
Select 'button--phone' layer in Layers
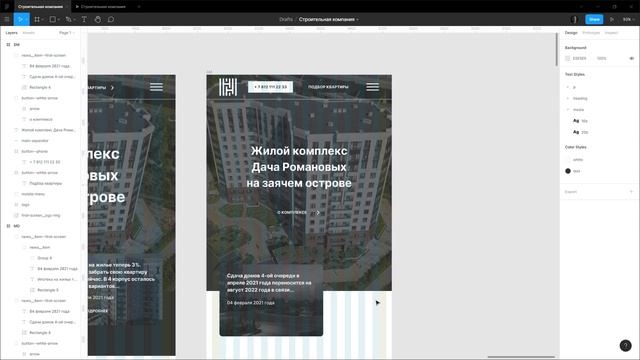35,151
